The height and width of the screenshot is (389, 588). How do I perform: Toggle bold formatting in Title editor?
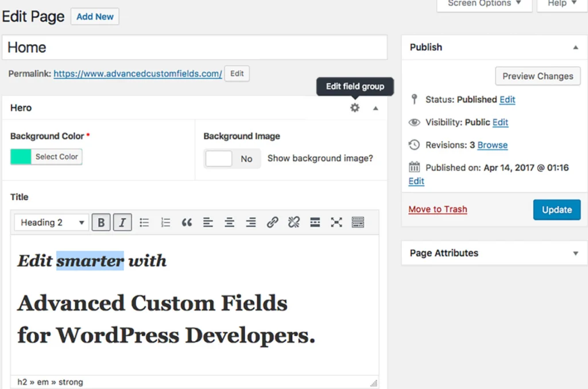coord(101,222)
